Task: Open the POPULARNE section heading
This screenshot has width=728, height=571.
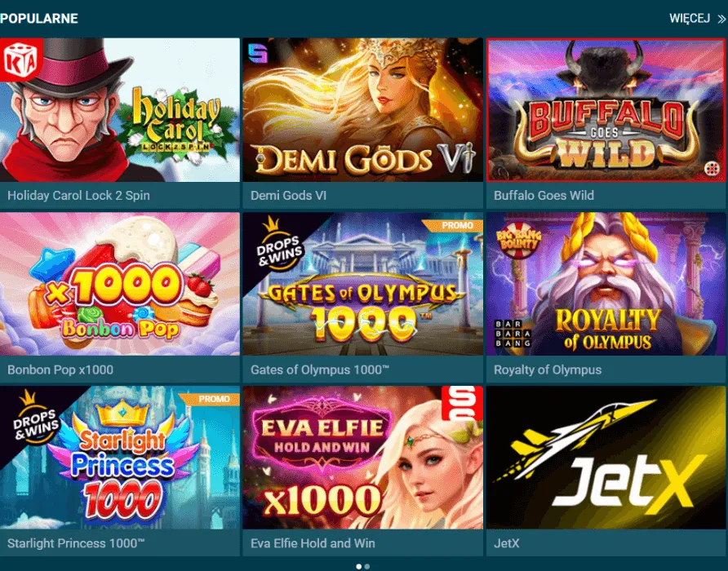Action: click(x=39, y=19)
